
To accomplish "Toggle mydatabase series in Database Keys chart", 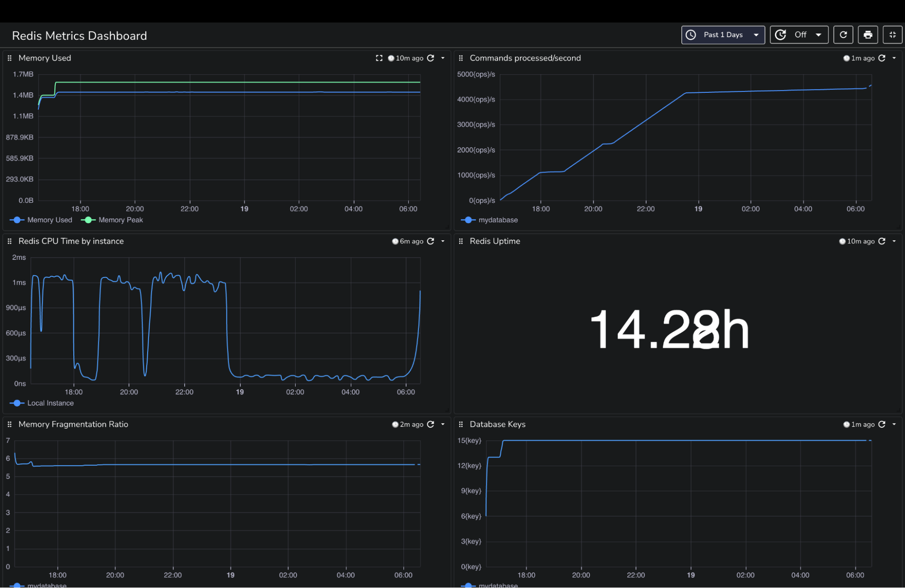I will tap(489, 585).
